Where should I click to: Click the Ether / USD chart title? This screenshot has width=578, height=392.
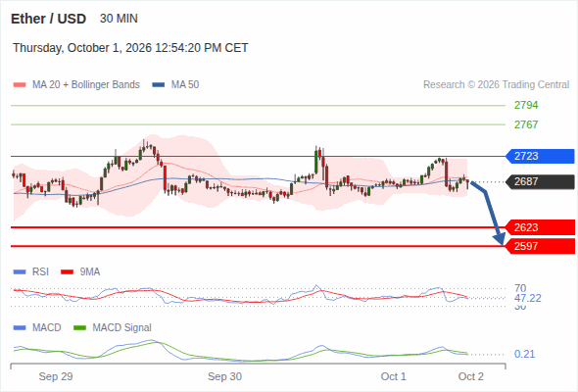click(x=48, y=19)
